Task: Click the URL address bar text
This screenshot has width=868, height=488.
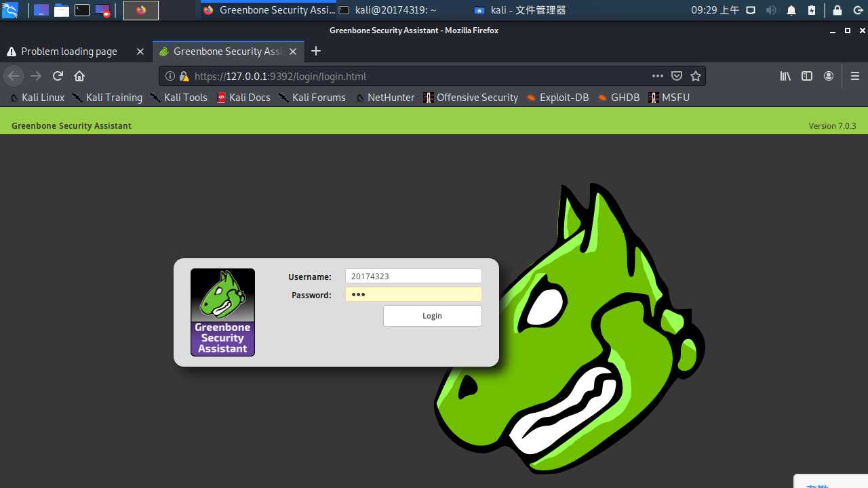Action: [x=280, y=77]
